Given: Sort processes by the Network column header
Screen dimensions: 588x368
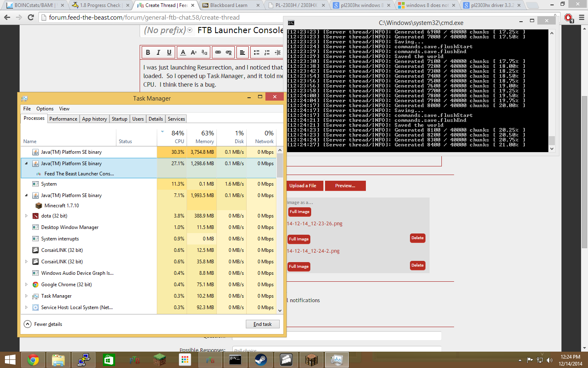Looking at the screenshot, I should coord(261,137).
